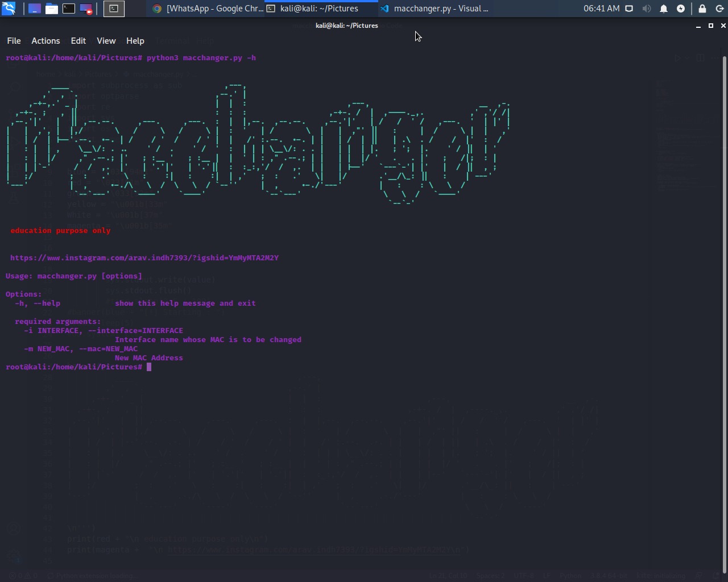The image size is (728, 582).
Task: Click the display icon next to the clock
Action: point(629,8)
